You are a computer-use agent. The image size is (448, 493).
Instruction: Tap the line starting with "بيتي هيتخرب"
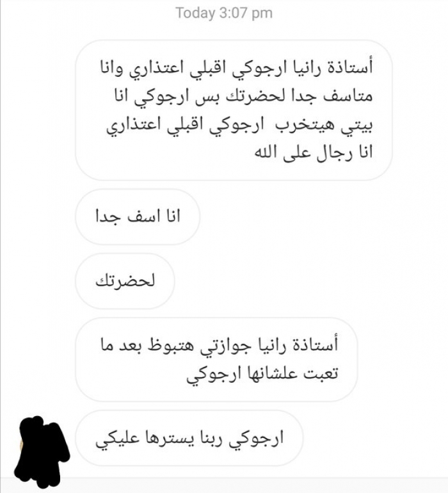click(239, 125)
